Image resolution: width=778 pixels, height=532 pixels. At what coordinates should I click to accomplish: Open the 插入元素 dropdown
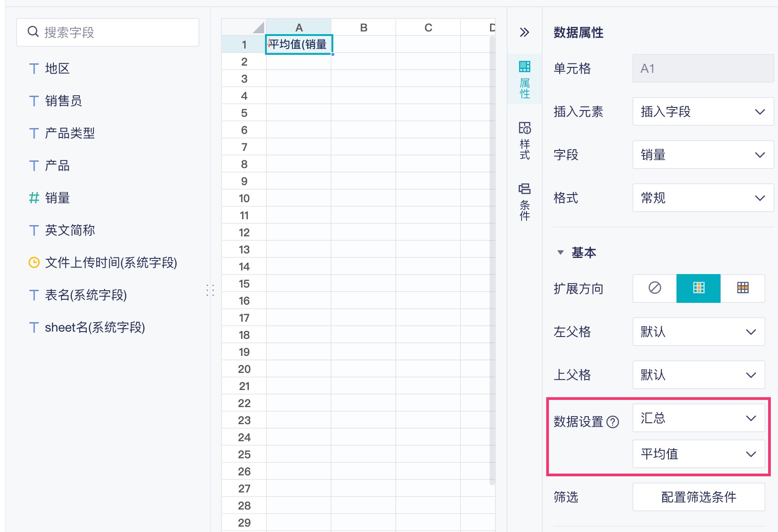703,111
